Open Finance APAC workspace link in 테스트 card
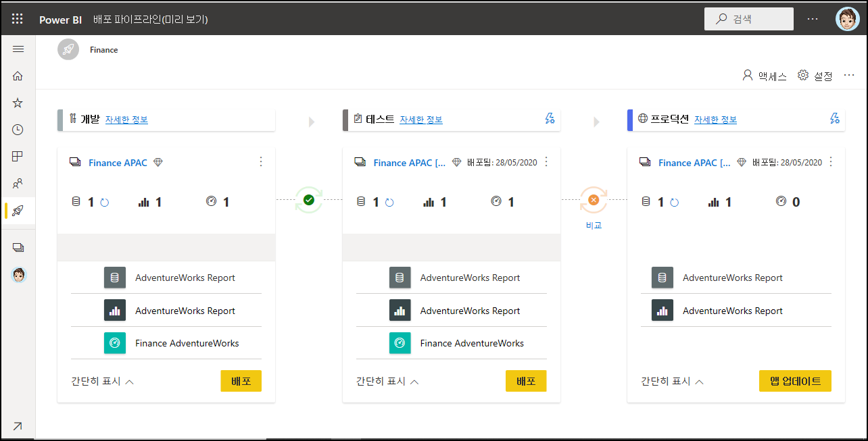The height and width of the screenshot is (441, 868). tap(410, 163)
